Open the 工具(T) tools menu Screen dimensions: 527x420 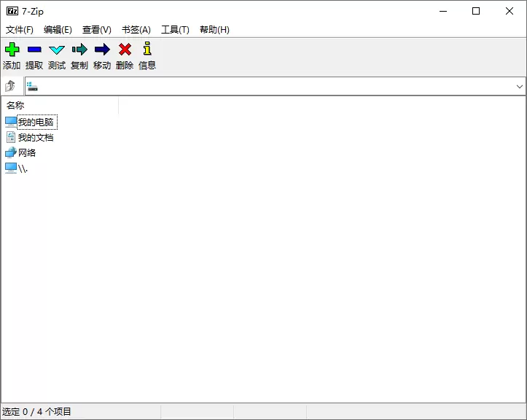175,30
